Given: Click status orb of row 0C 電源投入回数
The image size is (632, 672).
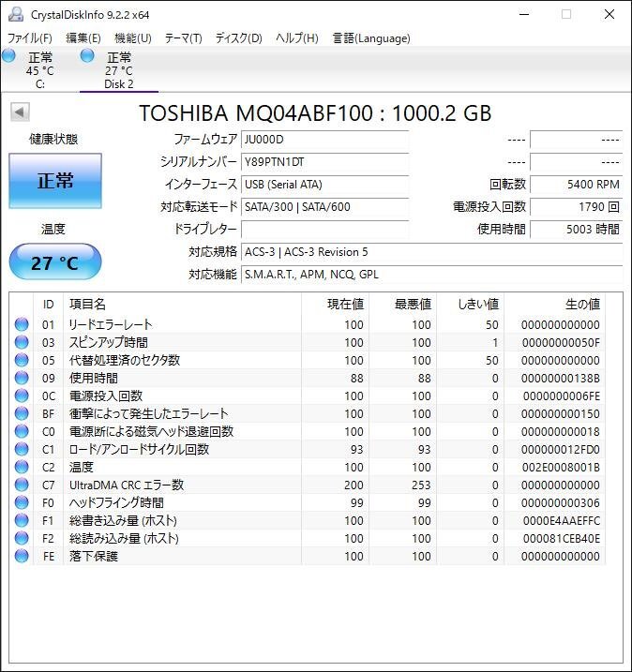Looking at the screenshot, I should click(x=22, y=396).
